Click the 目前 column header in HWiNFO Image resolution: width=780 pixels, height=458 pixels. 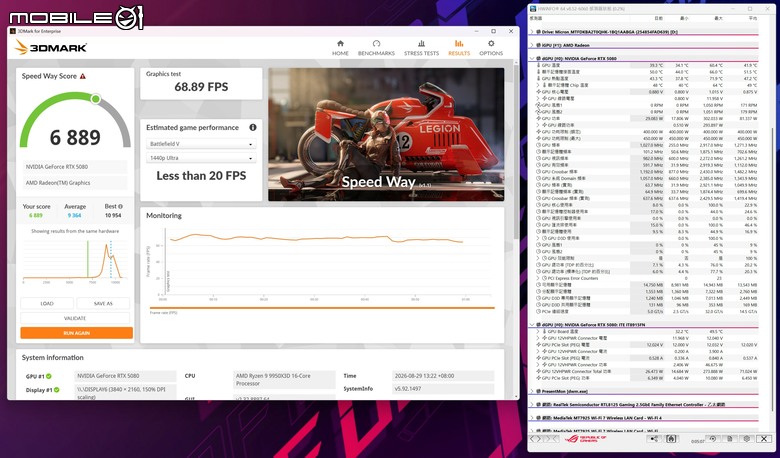659,18
